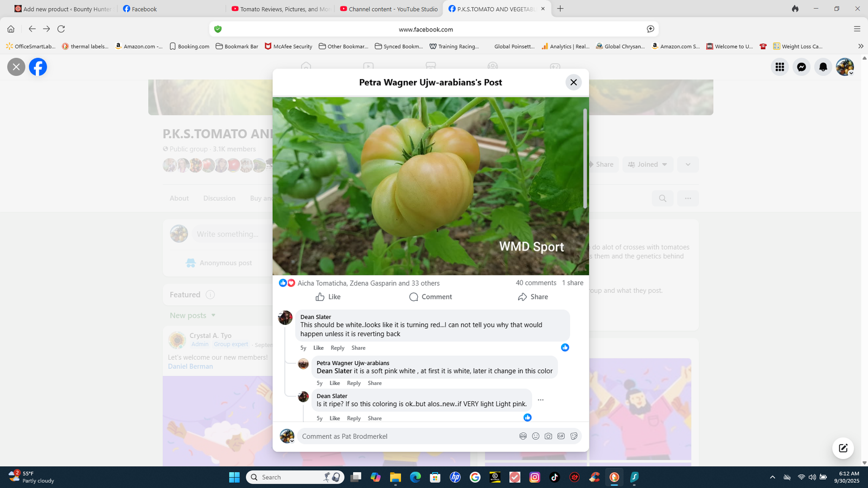868x488 pixels.
Task: Expand the New posts sort dropdown
Action: pyautogui.click(x=193, y=316)
